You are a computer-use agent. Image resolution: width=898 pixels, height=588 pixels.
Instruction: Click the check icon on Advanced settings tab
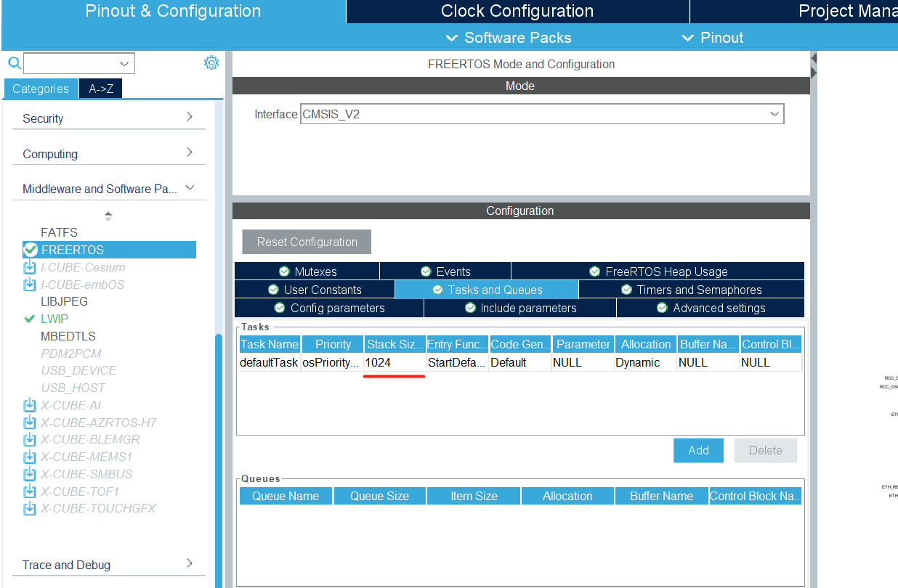click(662, 308)
